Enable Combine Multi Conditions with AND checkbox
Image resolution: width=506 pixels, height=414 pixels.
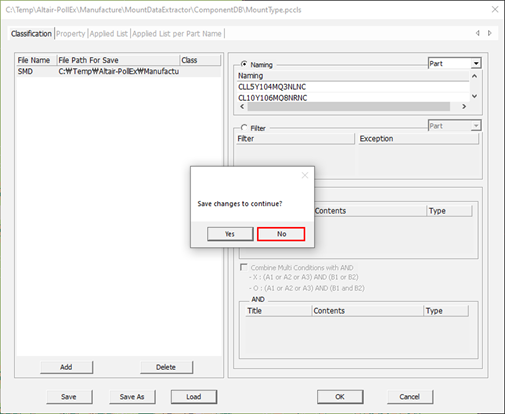click(x=244, y=267)
